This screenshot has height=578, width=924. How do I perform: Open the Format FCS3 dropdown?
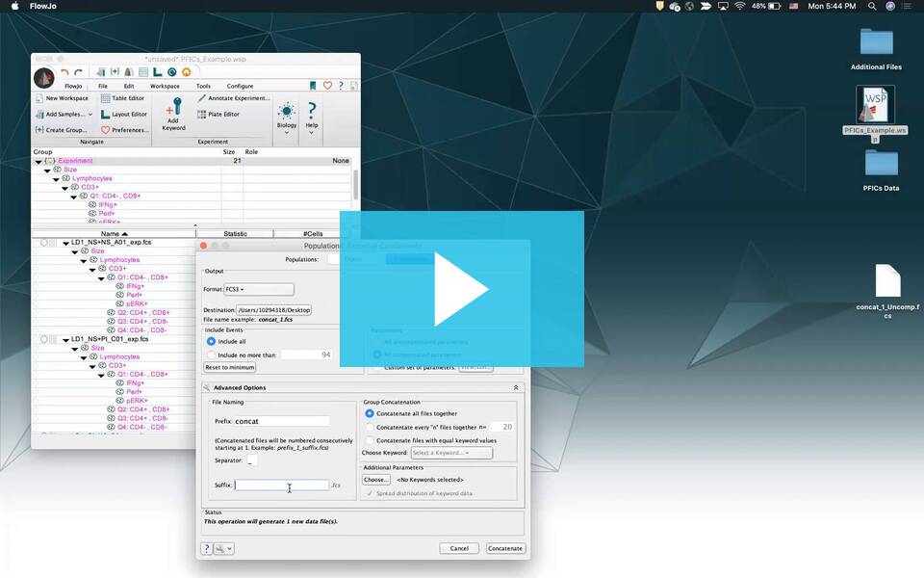pyautogui.click(x=258, y=290)
